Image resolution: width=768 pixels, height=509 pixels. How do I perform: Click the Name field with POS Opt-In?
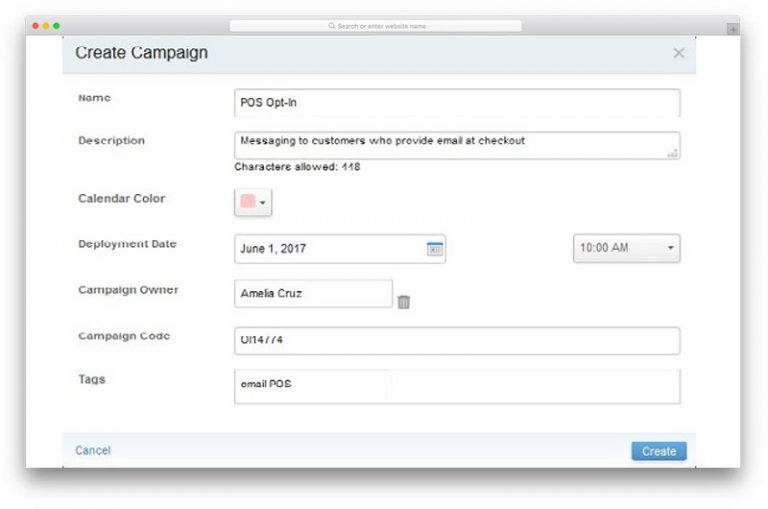pyautogui.click(x=456, y=103)
